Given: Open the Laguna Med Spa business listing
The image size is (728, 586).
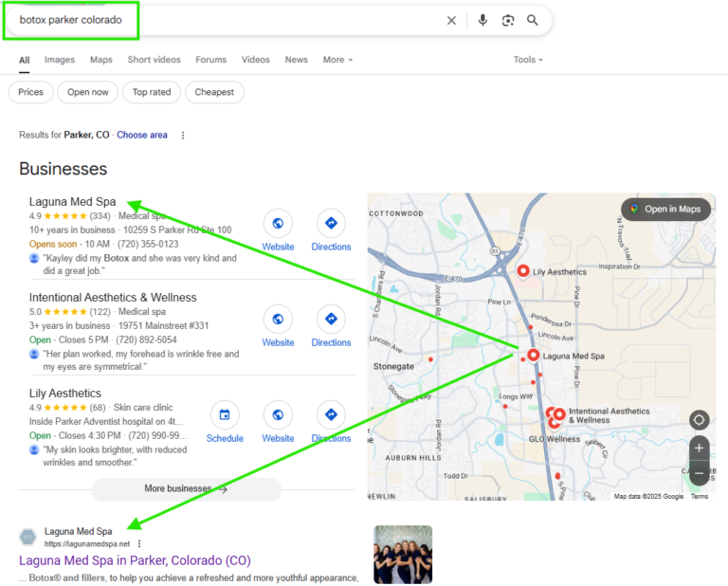Looking at the screenshot, I should pos(72,202).
